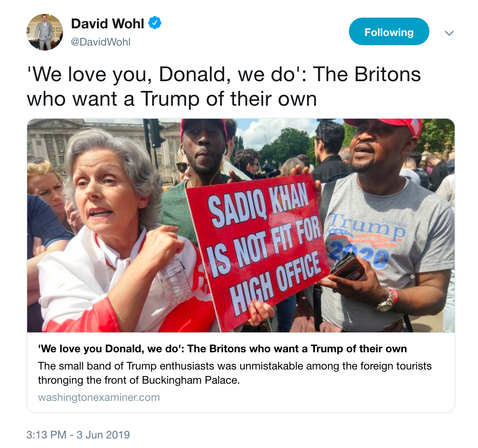This screenshot has width=478, height=448.
Task: Click the bold article card headline
Action: (222, 348)
